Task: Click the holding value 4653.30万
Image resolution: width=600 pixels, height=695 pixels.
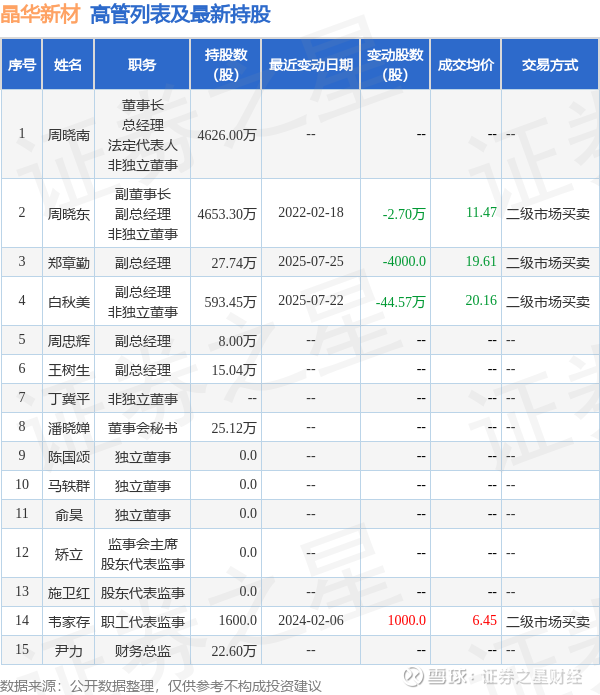Action: click(x=227, y=214)
